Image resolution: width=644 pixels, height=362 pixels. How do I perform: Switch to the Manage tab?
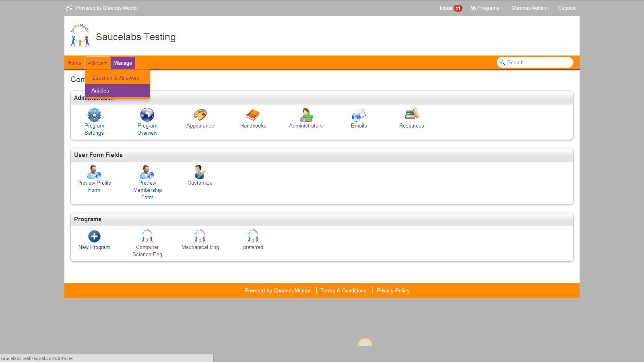(x=123, y=63)
